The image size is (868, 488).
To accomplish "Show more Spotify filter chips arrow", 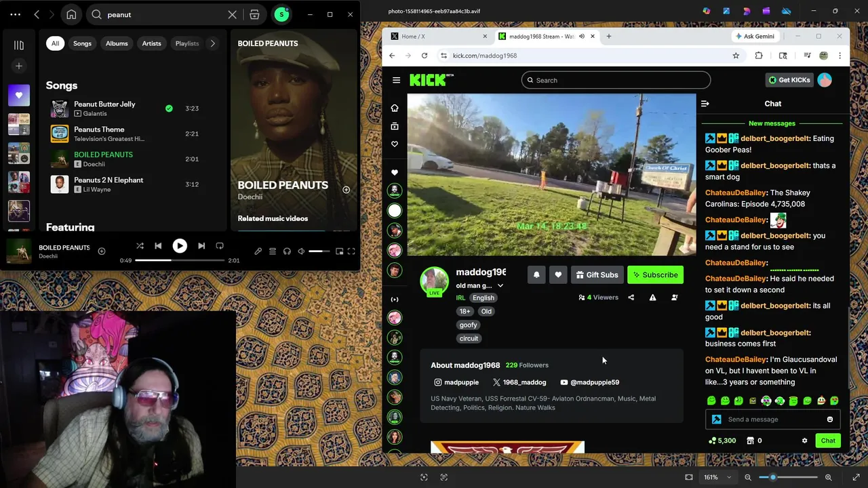I will tap(213, 43).
